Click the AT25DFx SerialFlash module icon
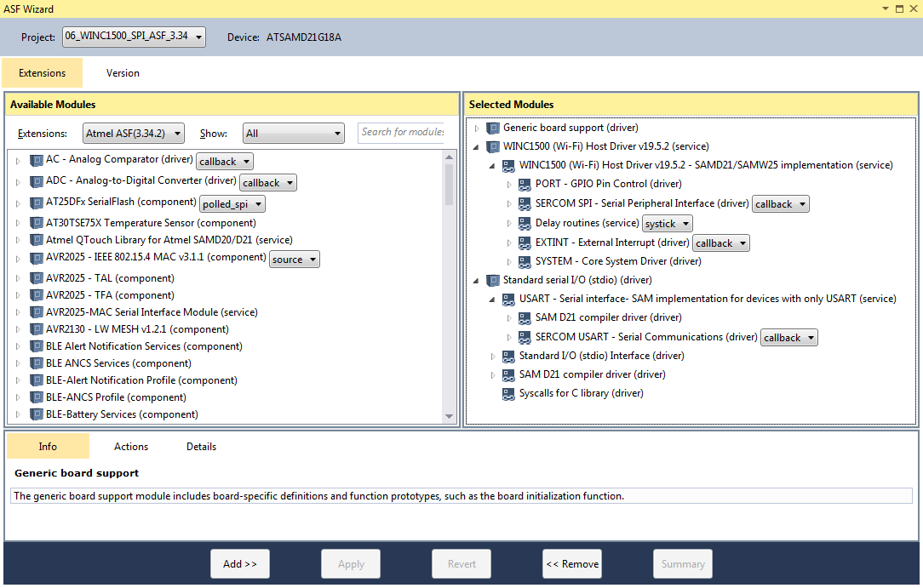 [x=37, y=203]
